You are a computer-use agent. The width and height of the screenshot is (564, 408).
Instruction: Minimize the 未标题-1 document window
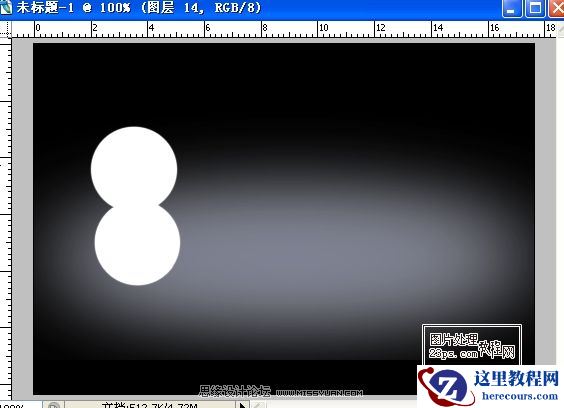coord(511,8)
